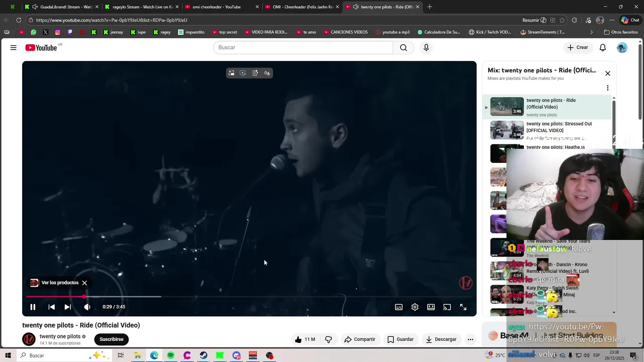Viewport: 644px width, 362px height.
Task: Click picture-in-picture icon in floating video toolbar
Action: pos(231,73)
